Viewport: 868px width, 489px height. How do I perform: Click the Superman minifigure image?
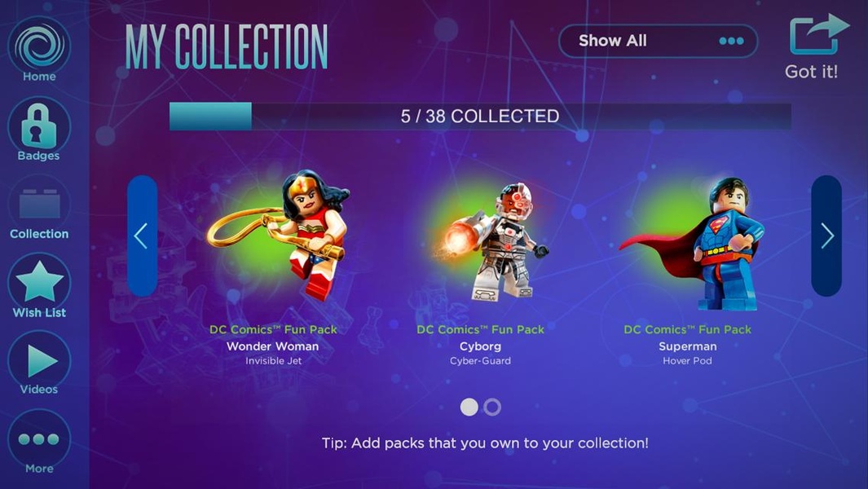click(693, 244)
